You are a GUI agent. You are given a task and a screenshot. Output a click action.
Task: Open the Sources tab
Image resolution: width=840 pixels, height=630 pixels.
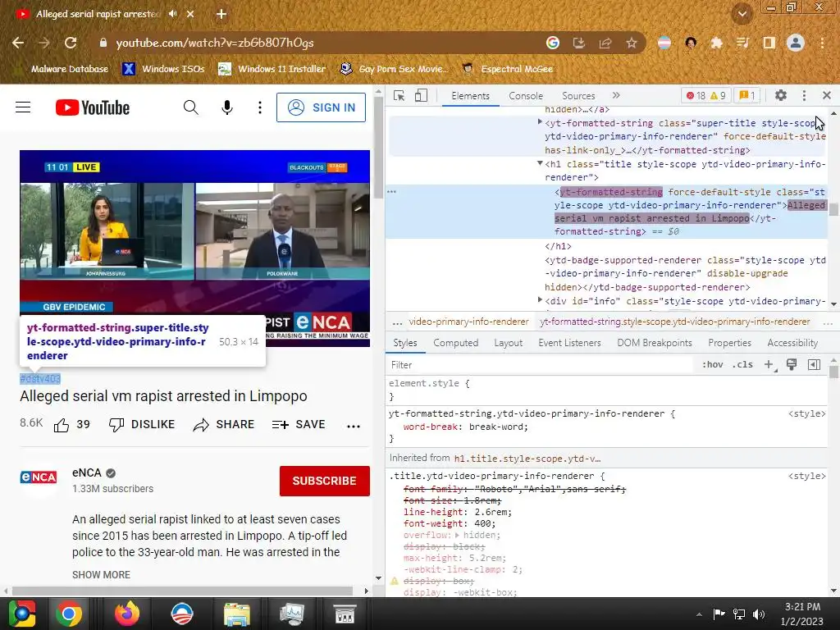578,96
